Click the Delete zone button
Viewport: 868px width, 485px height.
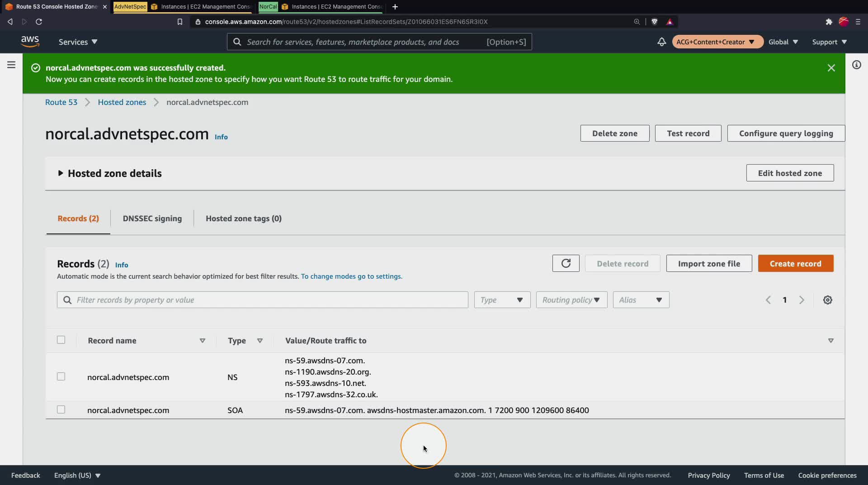[615, 133]
